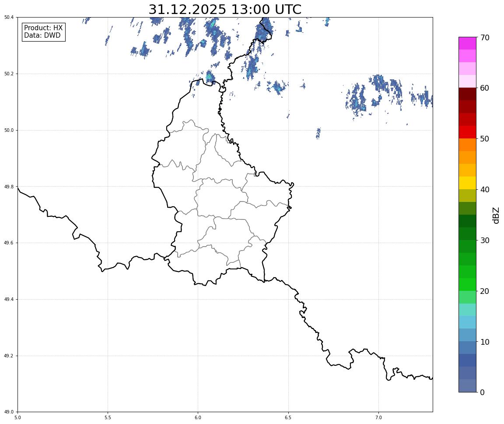Click the 49.2 latitude axis label

[x=9, y=356]
